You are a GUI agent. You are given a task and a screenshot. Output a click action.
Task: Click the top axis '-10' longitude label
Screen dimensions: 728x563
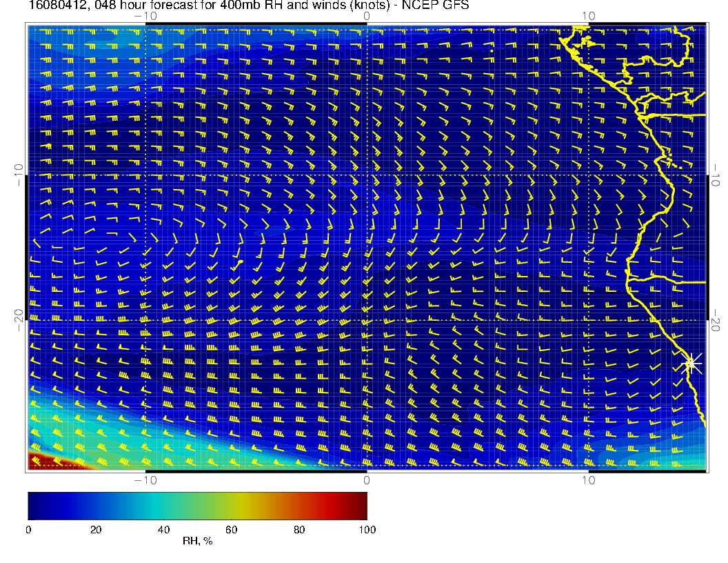click(145, 16)
